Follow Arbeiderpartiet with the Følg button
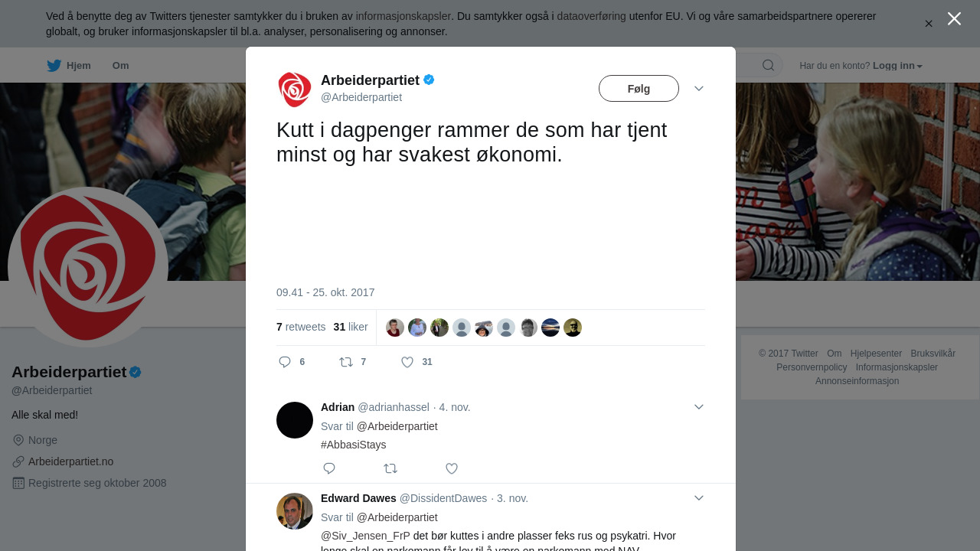 point(639,89)
